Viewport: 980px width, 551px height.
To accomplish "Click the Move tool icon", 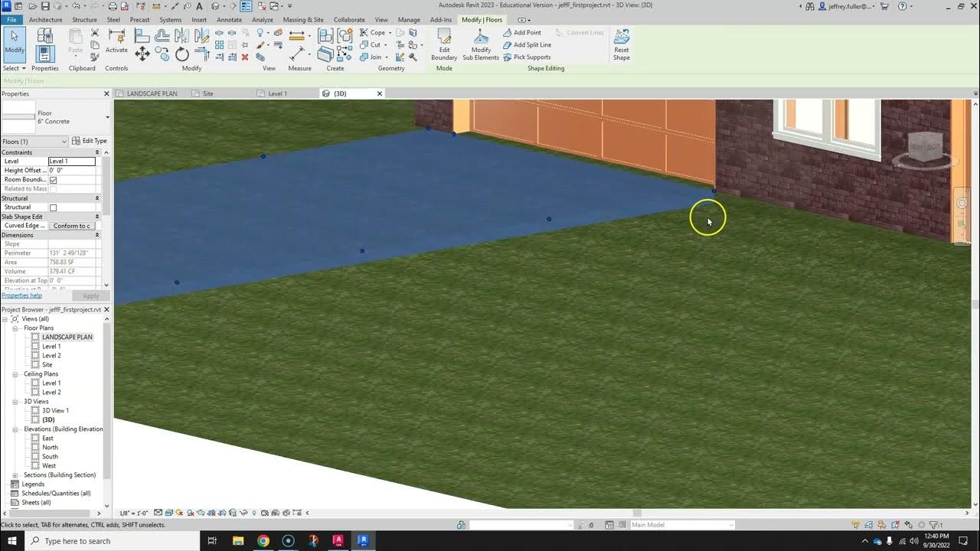I will pyautogui.click(x=142, y=53).
